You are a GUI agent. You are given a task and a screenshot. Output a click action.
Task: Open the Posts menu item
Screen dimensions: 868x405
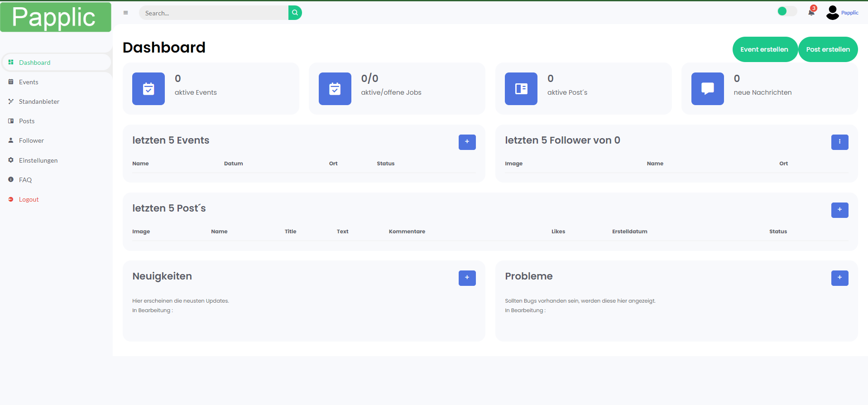click(57, 121)
